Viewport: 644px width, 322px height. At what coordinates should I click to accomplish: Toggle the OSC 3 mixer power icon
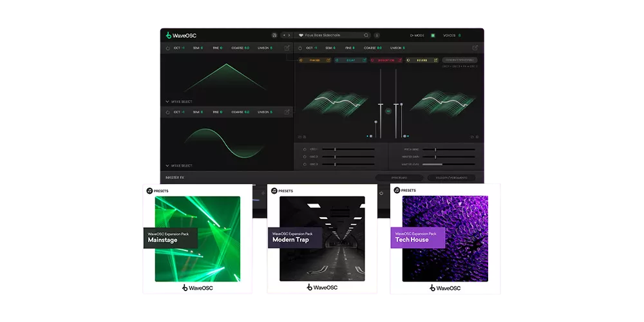coord(305,164)
